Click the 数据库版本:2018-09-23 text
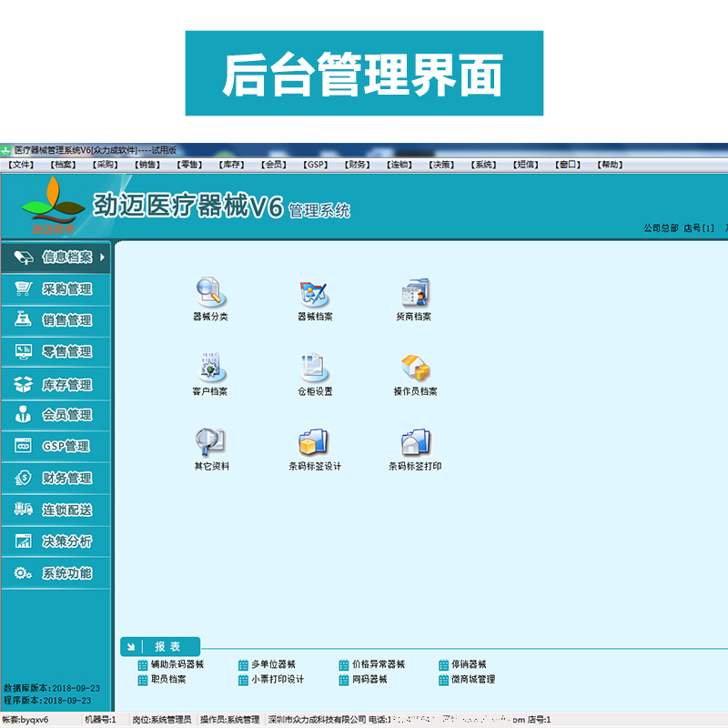 pos(52,688)
